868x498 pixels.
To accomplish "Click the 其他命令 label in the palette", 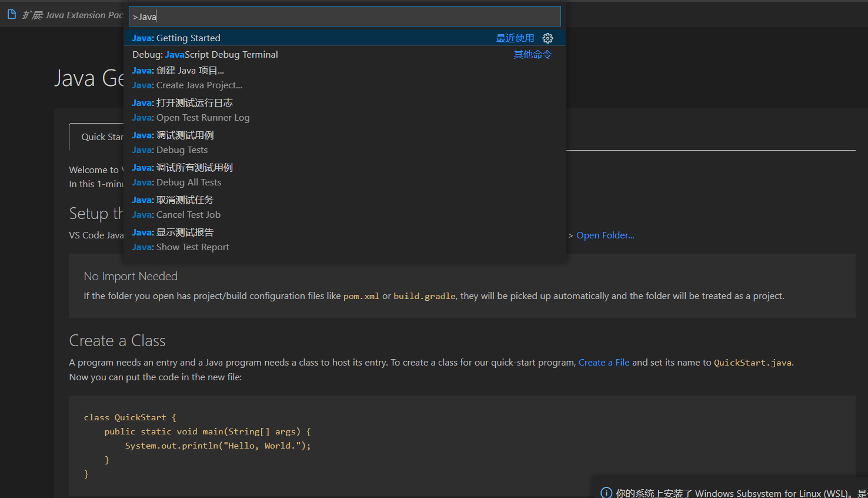I will pos(532,55).
